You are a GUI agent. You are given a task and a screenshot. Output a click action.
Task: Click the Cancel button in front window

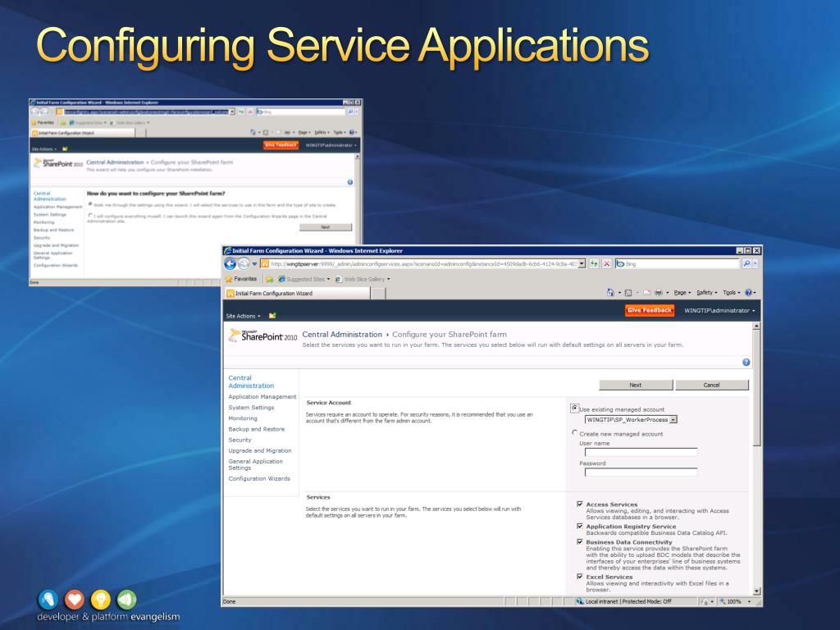tap(712, 385)
